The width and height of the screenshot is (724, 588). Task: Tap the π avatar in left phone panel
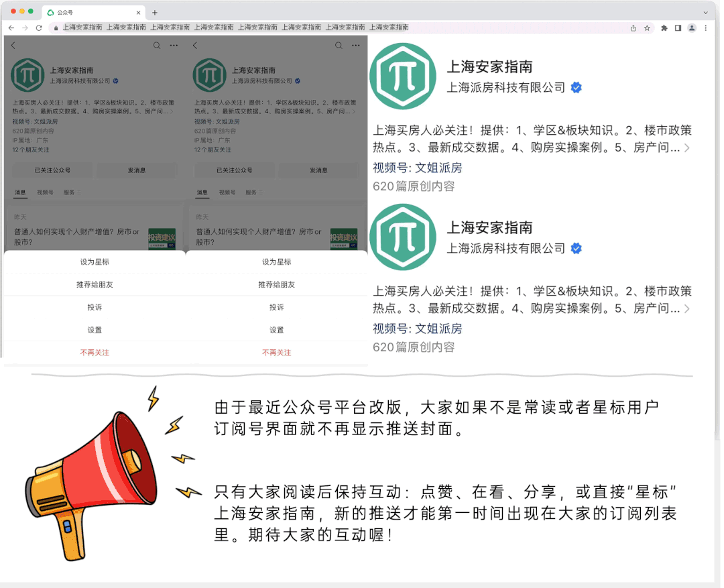(27, 75)
